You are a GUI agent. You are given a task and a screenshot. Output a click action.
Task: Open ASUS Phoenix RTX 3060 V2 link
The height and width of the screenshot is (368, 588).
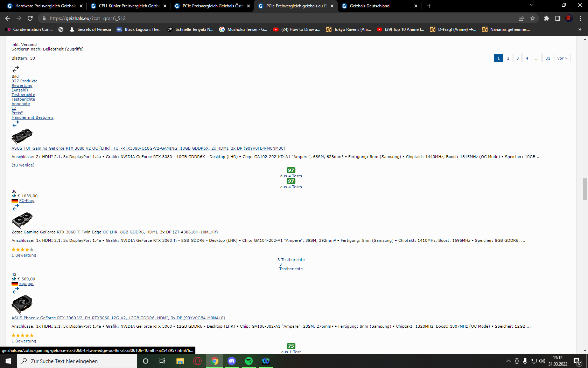(x=118, y=318)
